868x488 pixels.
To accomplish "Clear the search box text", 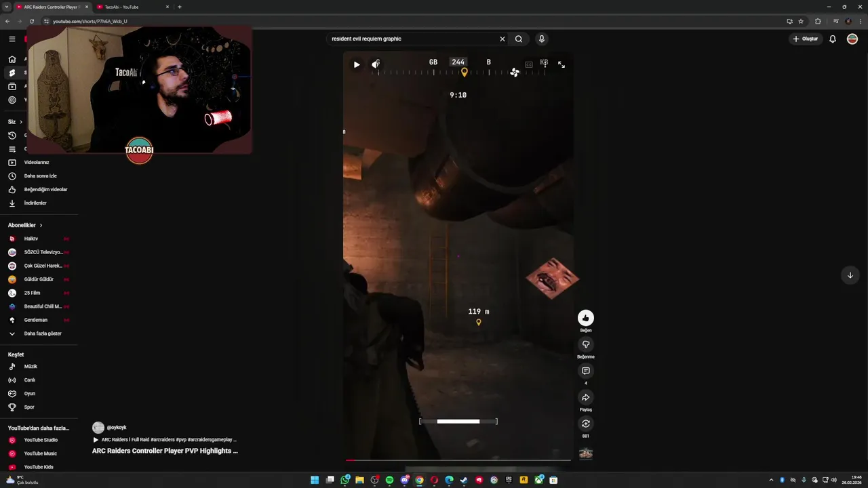I will (502, 39).
